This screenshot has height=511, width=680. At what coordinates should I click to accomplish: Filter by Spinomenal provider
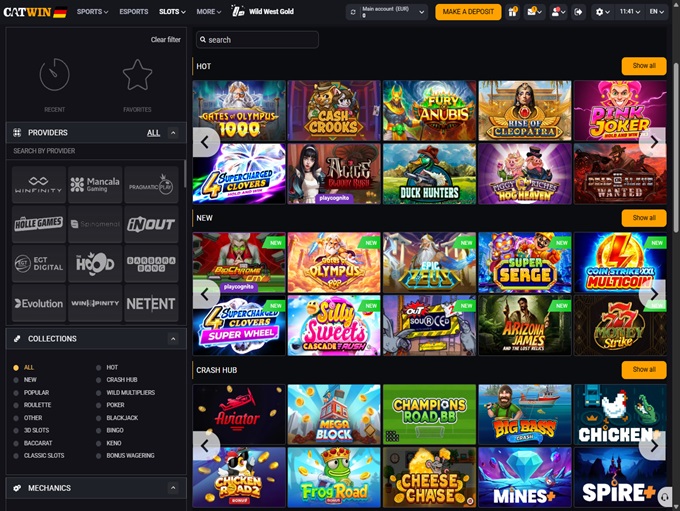[x=95, y=224]
